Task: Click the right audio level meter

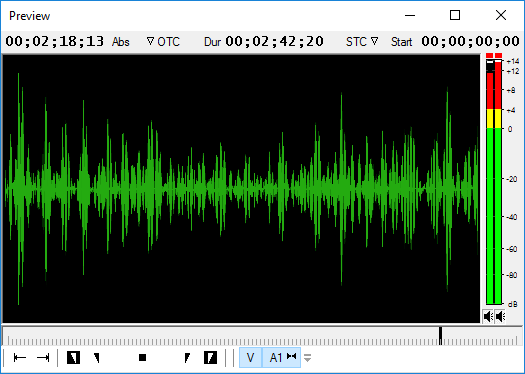Action: (498, 182)
